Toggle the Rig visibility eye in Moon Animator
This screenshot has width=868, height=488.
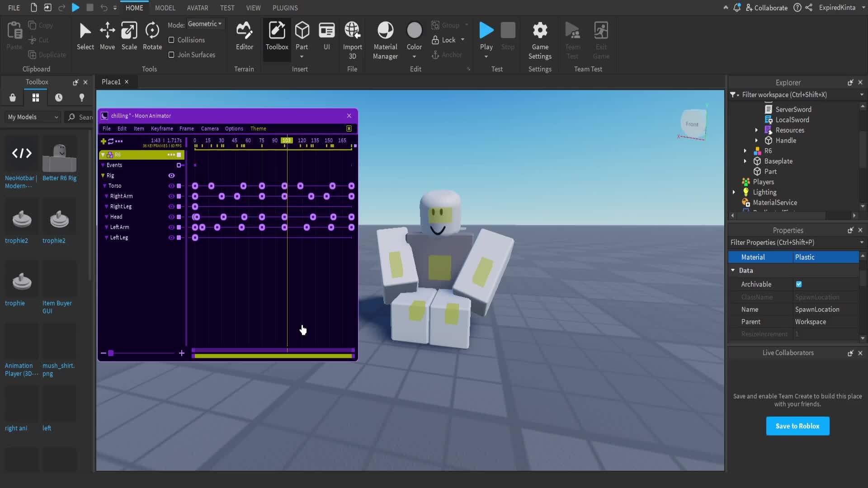click(172, 175)
